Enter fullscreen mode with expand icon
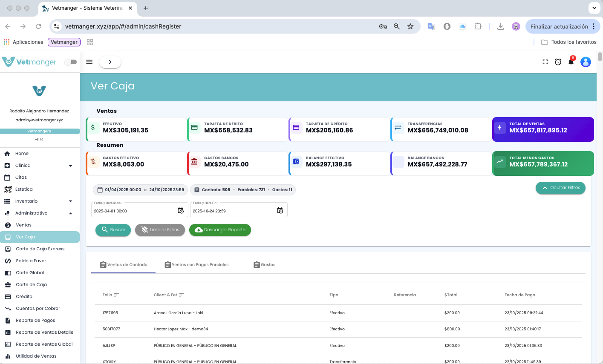This screenshot has width=603, height=364. tap(545, 62)
